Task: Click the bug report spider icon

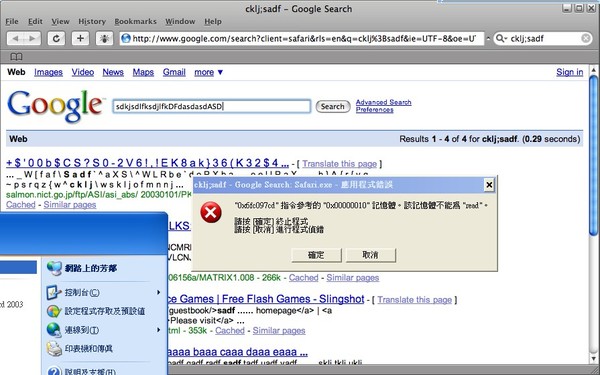Action: pos(104,39)
